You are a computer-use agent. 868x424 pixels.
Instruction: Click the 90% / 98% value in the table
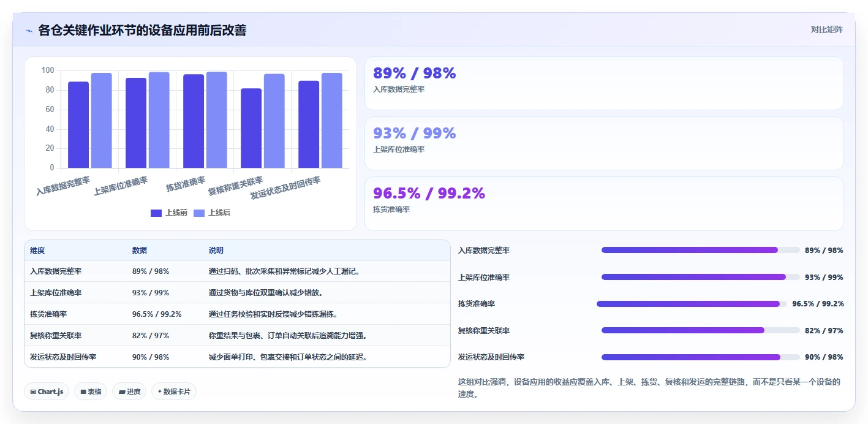pyautogui.click(x=151, y=357)
